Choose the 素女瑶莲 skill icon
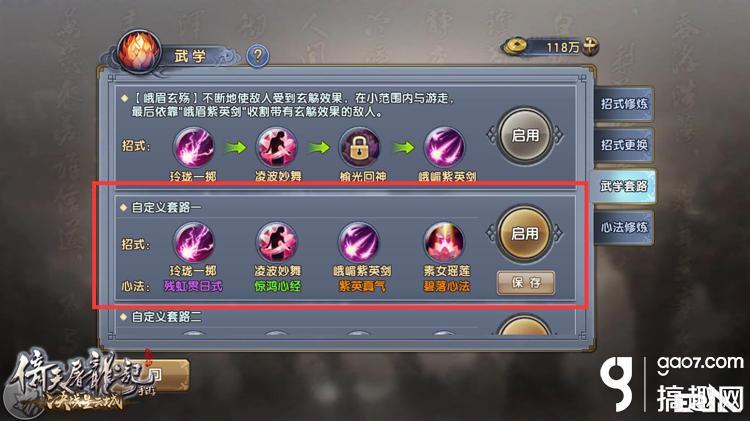Viewport: 750px width, 421px height. click(445, 243)
